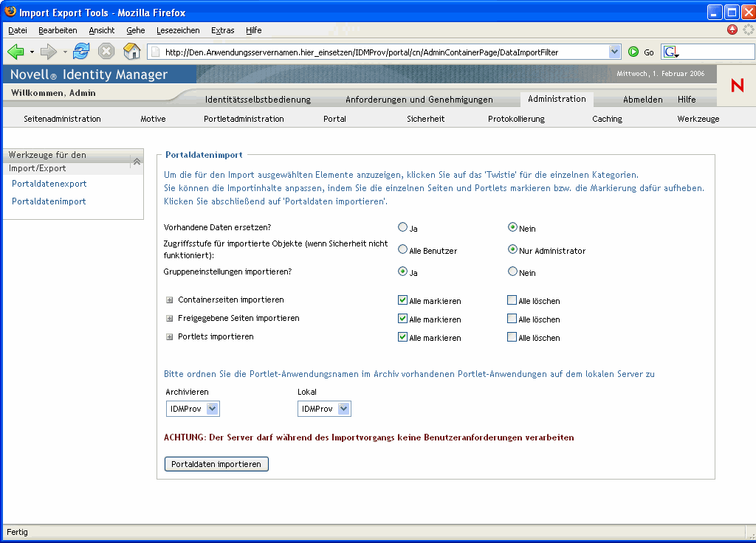Check Alle löschen for Portlets importieren
This screenshot has width=756, height=543.
click(x=512, y=336)
